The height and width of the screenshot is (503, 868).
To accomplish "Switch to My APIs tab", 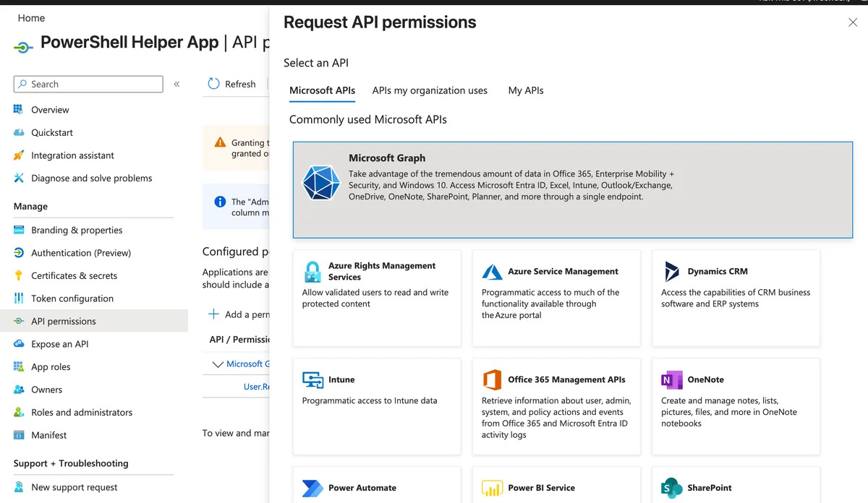I will (526, 90).
